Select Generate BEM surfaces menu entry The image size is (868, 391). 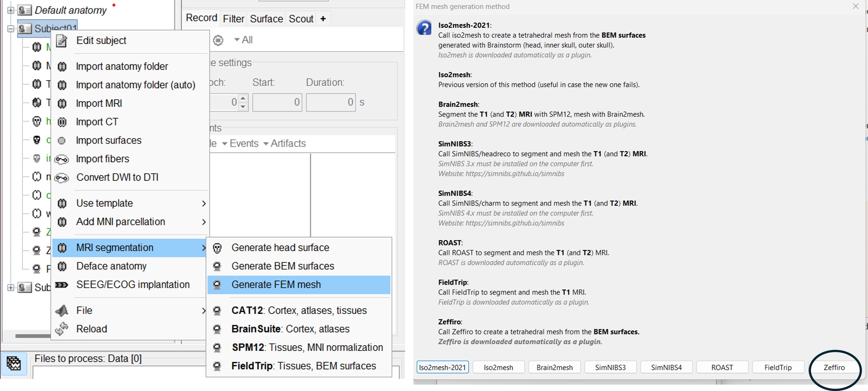click(282, 266)
